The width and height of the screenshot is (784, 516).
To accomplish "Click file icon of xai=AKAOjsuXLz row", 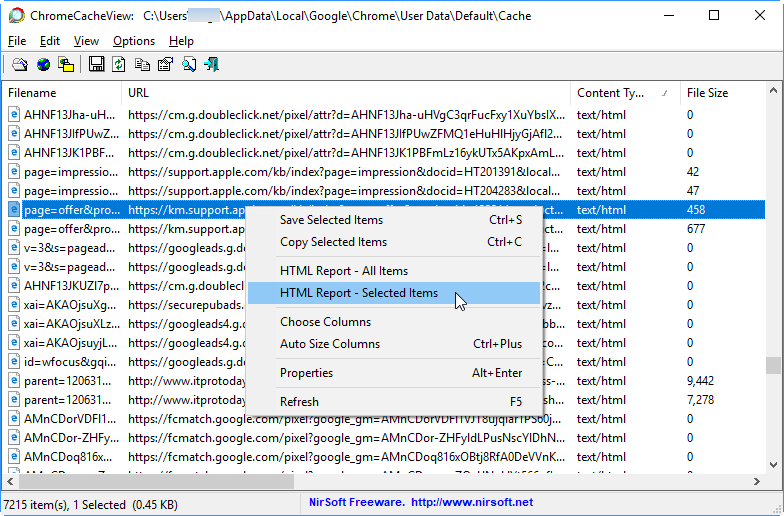I will point(14,324).
